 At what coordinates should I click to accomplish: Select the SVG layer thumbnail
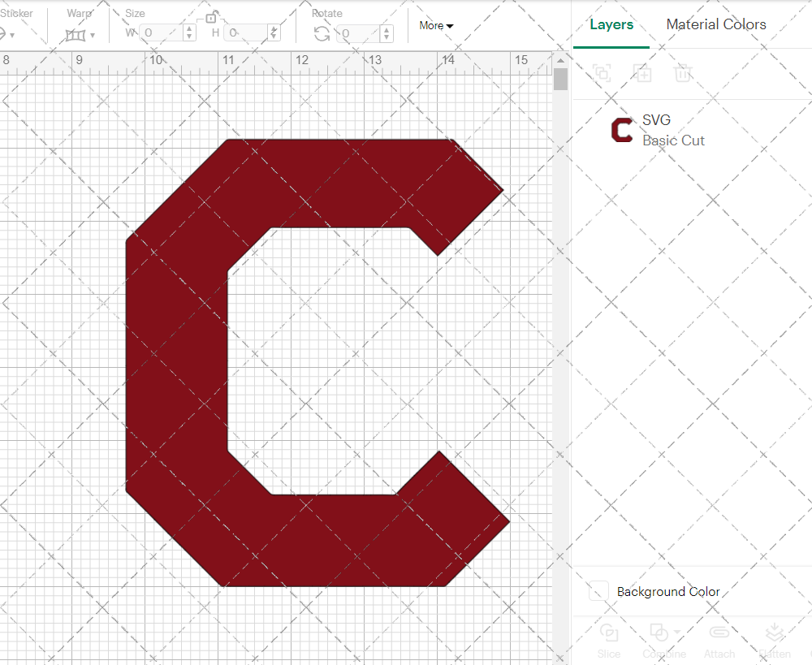622,130
